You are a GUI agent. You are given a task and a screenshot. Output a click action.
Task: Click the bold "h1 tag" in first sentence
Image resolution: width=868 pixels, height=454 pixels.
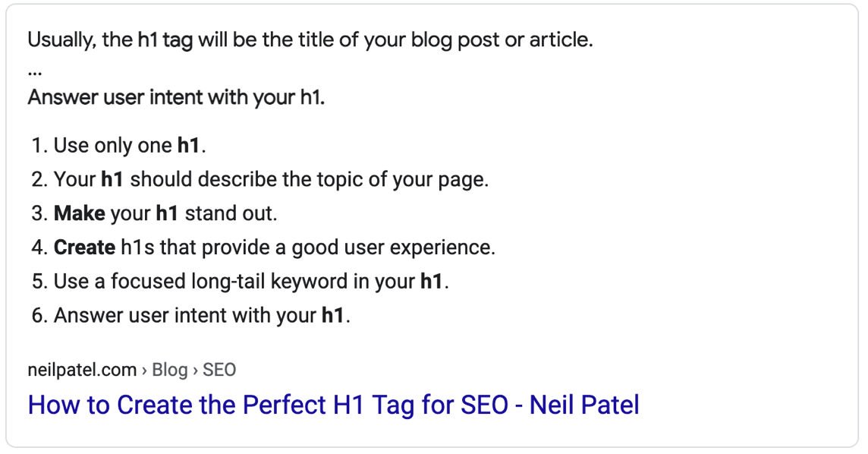point(165,39)
